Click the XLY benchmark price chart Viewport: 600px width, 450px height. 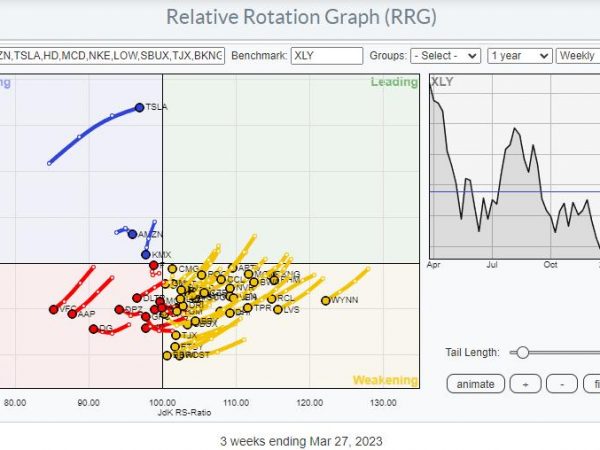point(515,167)
